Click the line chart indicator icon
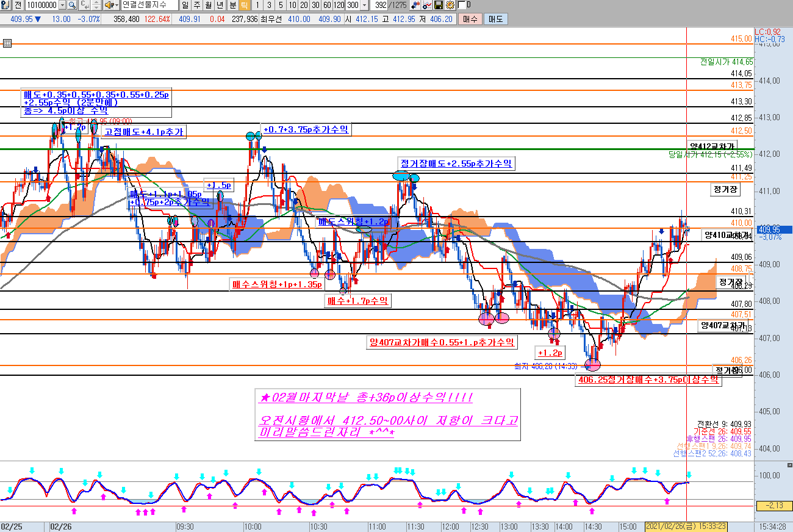793x532 pixels. click(428, 5)
